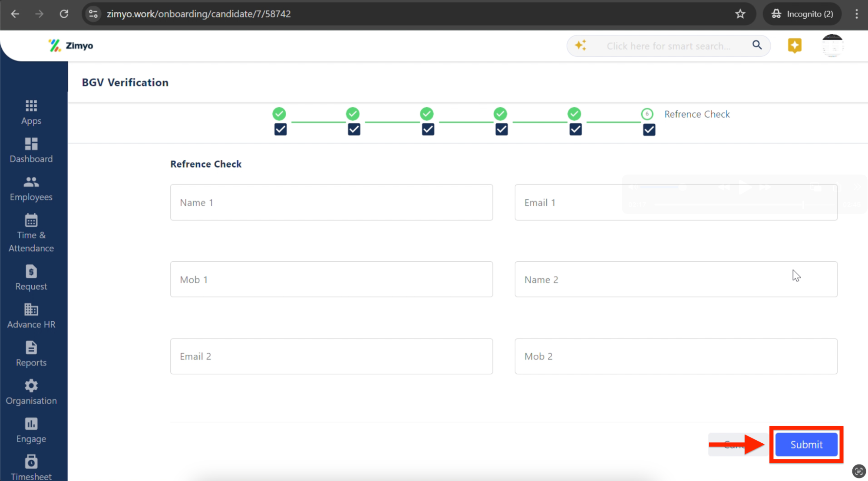This screenshot has height=481, width=868.
Task: Click the yellow sparkle notification icon
Action: (794, 46)
